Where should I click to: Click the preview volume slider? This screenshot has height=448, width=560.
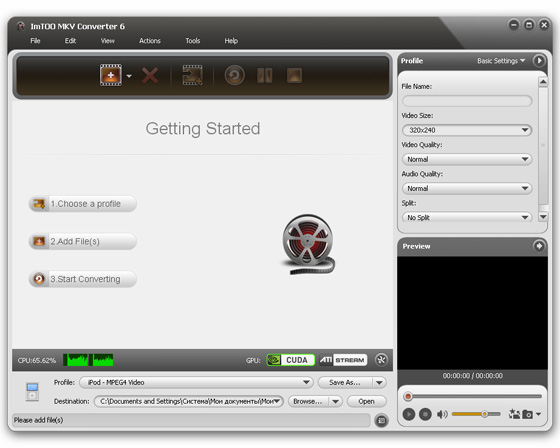click(476, 414)
